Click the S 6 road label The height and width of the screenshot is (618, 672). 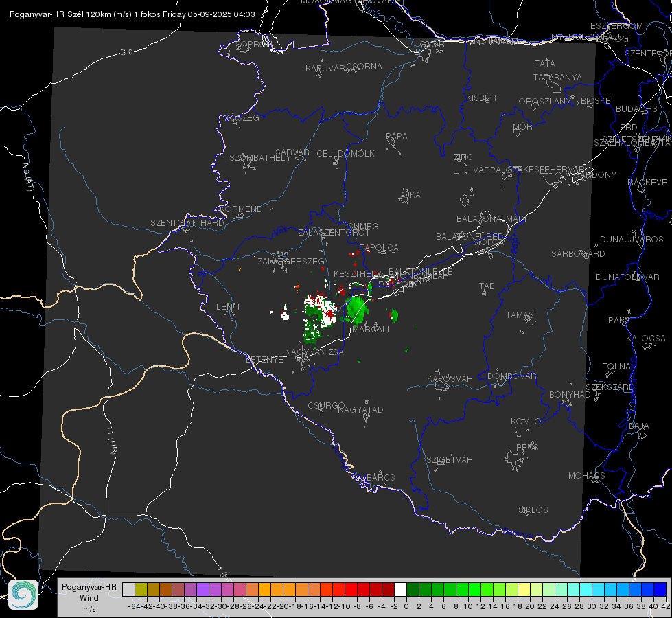[x=126, y=52]
